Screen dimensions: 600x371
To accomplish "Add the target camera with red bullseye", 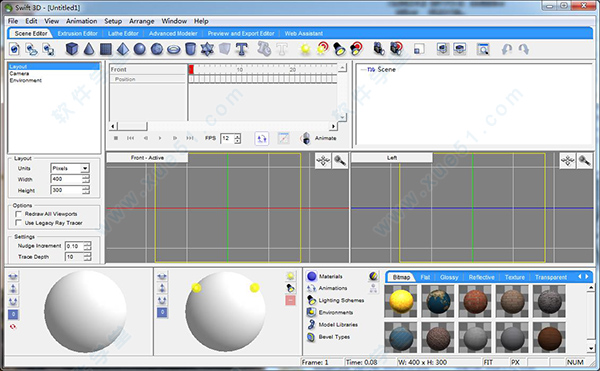I will click(396, 49).
